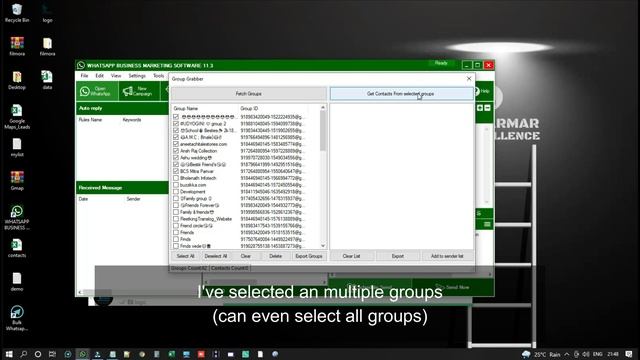Click the Rules Name column header
Screen dimensions: 640x360
click(90, 120)
